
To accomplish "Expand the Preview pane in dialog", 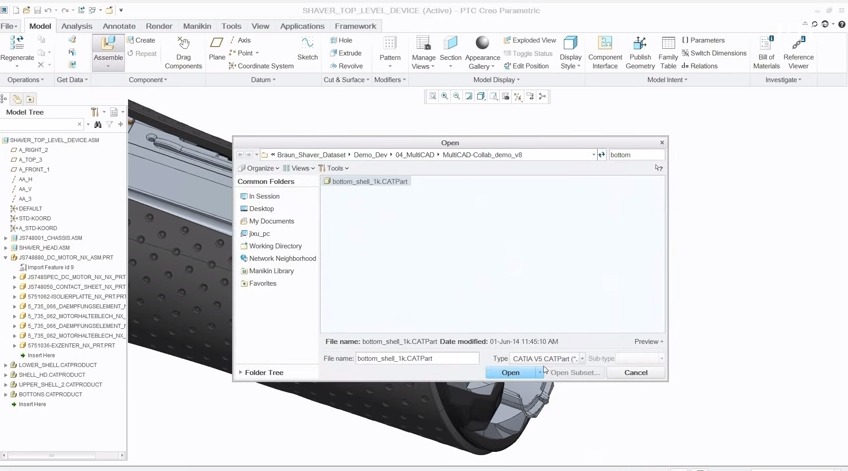I will tap(648, 342).
